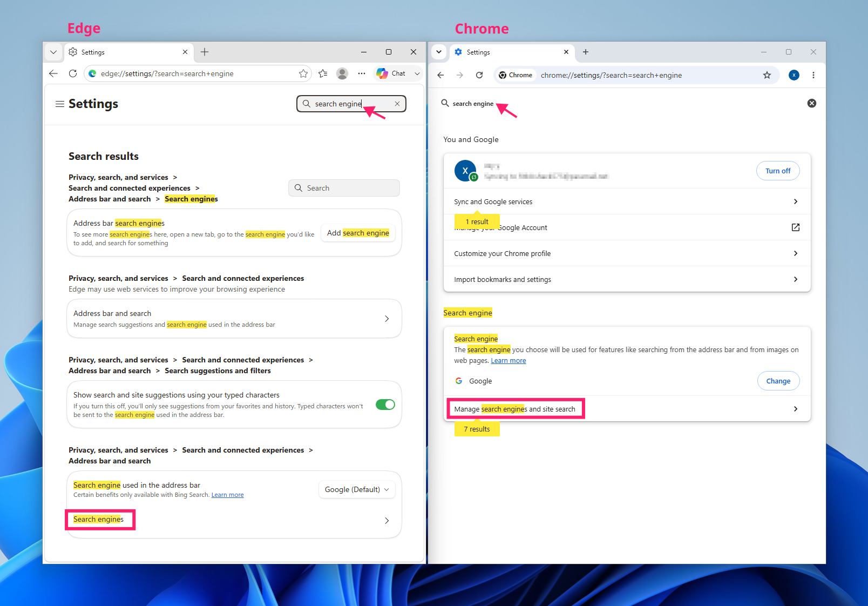868x606 pixels.
Task: Open Manage your Google Account external link
Action: 796,227
